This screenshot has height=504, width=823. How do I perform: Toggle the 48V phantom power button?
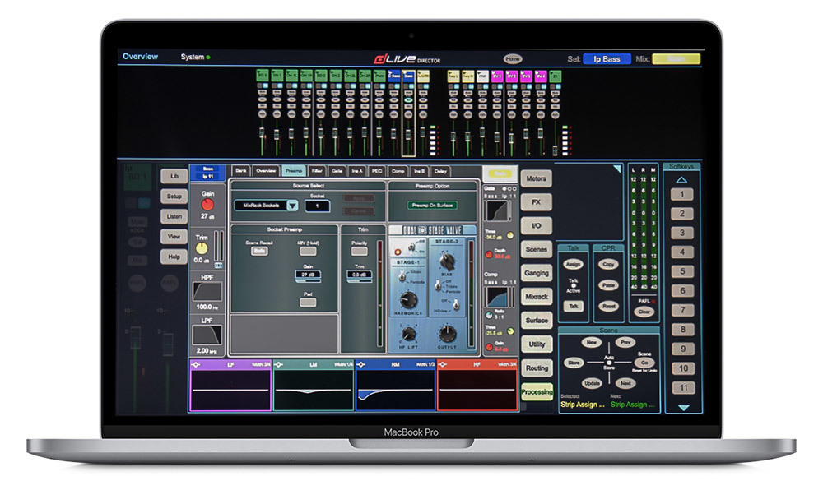tap(308, 252)
